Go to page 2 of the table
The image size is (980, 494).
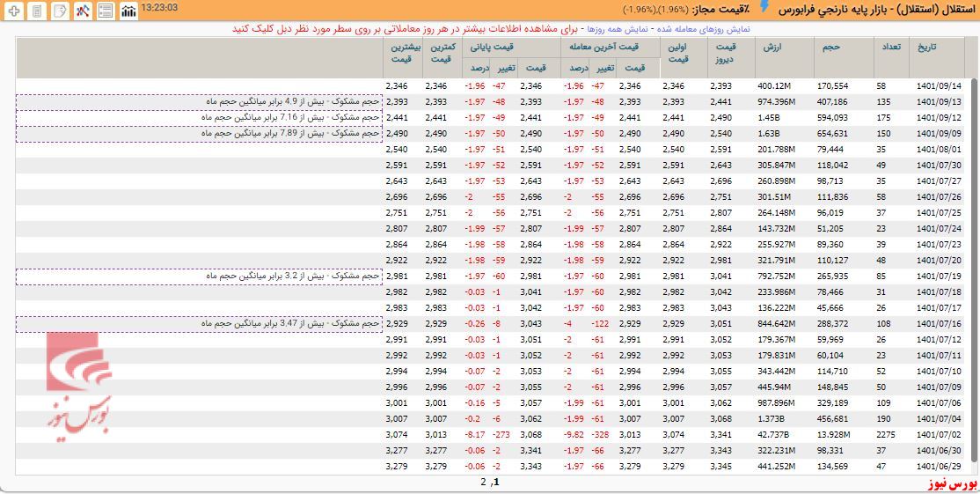(x=483, y=483)
